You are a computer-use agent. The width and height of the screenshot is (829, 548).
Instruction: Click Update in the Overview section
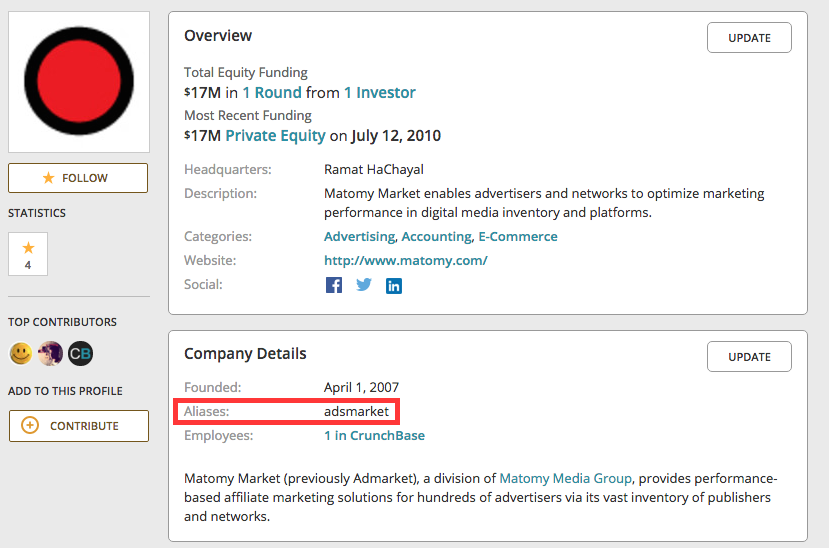pos(749,38)
